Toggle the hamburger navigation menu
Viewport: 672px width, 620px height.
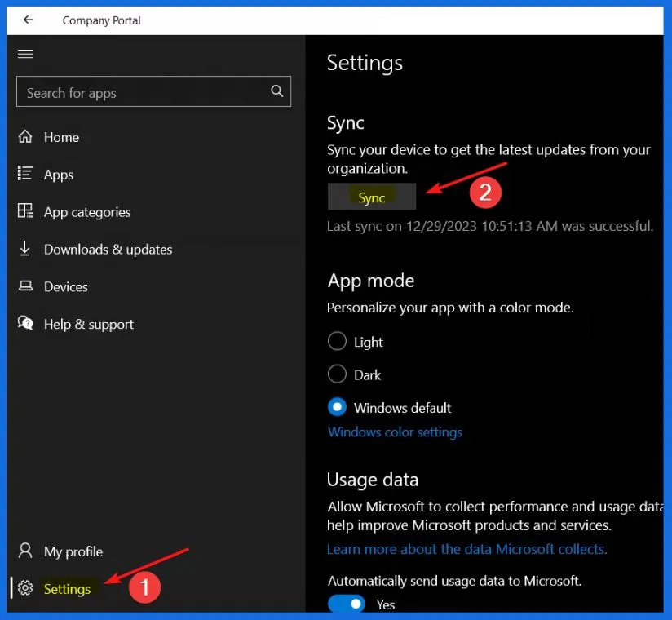click(x=25, y=54)
